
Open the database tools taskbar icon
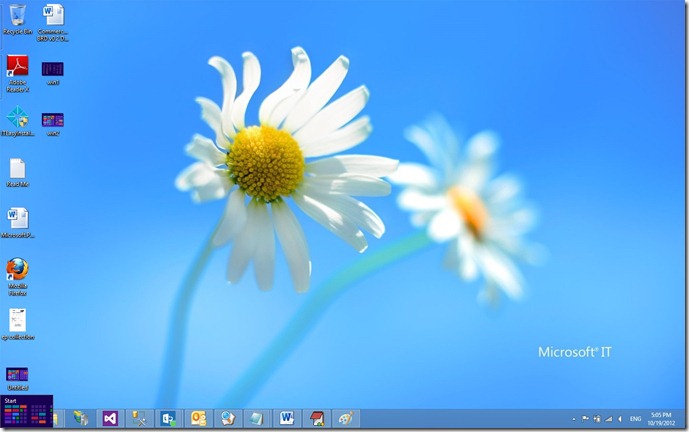[x=139, y=418]
